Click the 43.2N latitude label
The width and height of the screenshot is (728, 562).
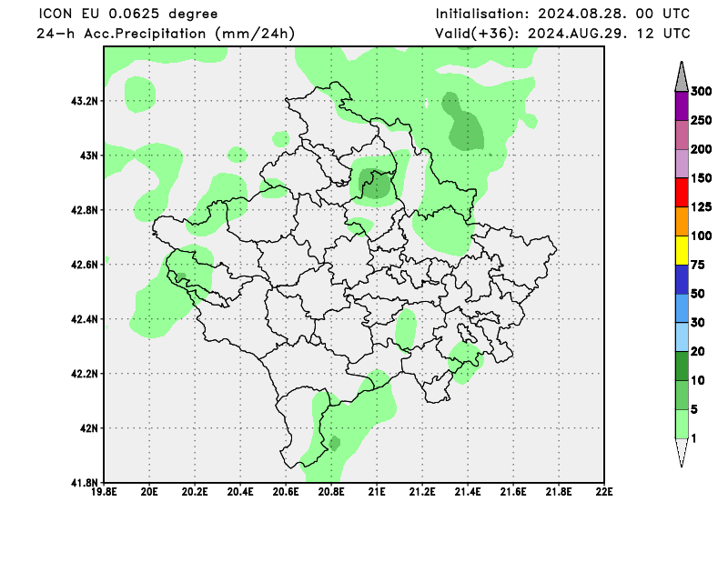point(84,101)
